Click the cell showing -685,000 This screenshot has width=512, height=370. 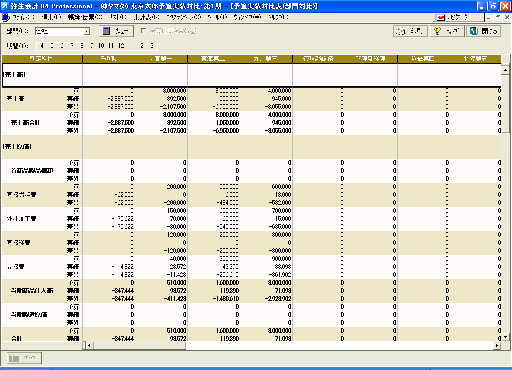pos(279,227)
